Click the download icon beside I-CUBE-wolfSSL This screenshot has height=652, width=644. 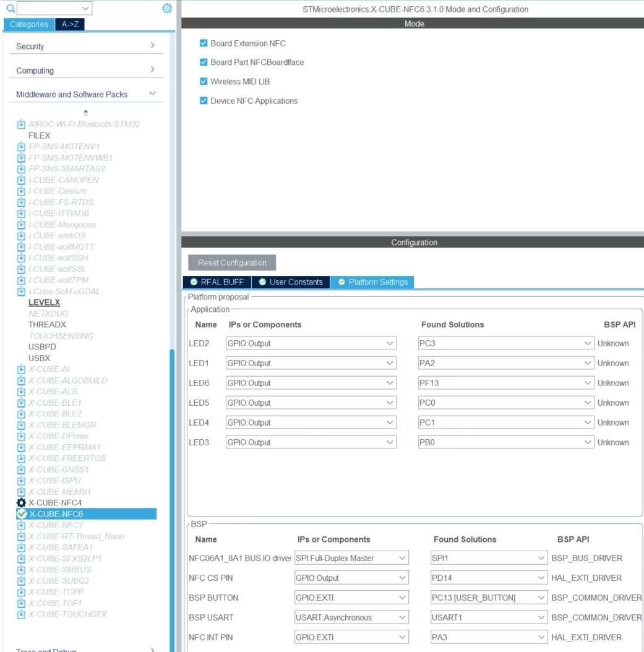21,268
